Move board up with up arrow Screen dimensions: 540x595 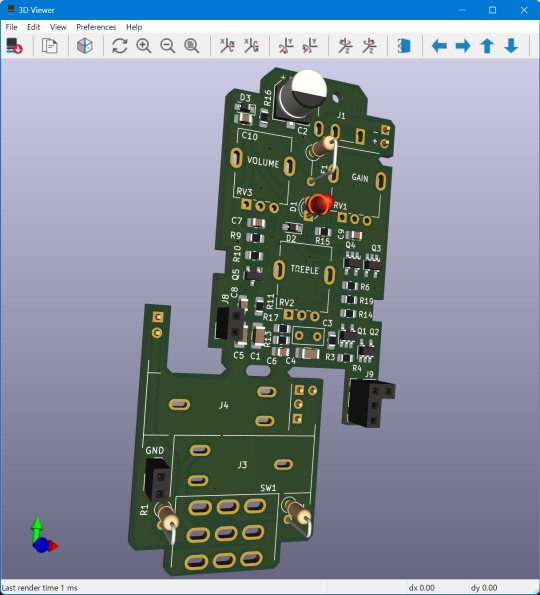(x=487, y=46)
